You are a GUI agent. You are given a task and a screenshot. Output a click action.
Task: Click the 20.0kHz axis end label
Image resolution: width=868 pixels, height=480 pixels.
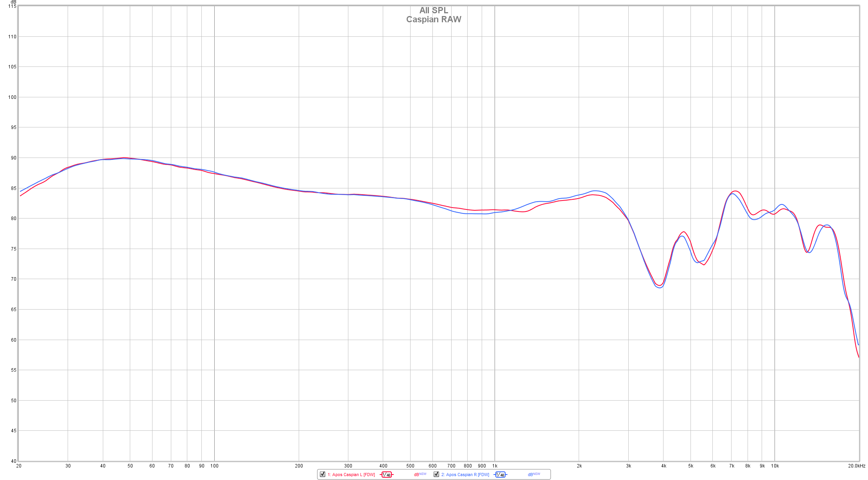tap(856, 466)
